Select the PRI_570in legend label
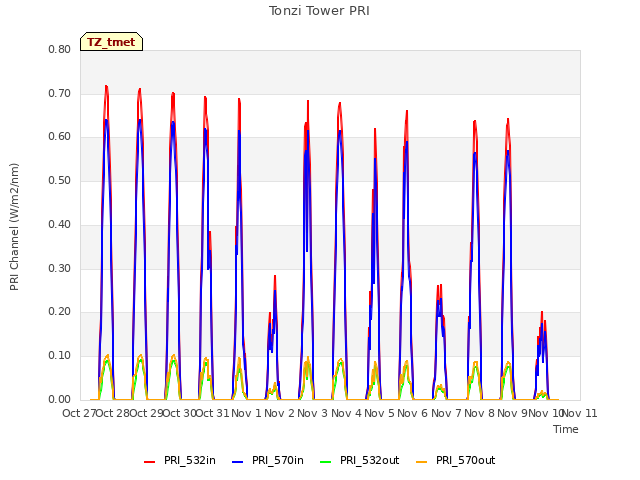The width and height of the screenshot is (640, 480). click(x=278, y=460)
